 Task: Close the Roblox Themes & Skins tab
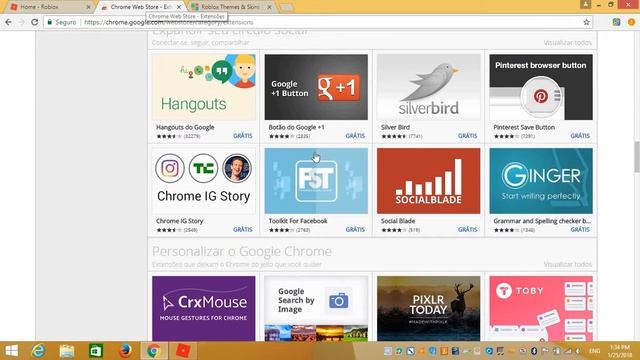pos(269,7)
